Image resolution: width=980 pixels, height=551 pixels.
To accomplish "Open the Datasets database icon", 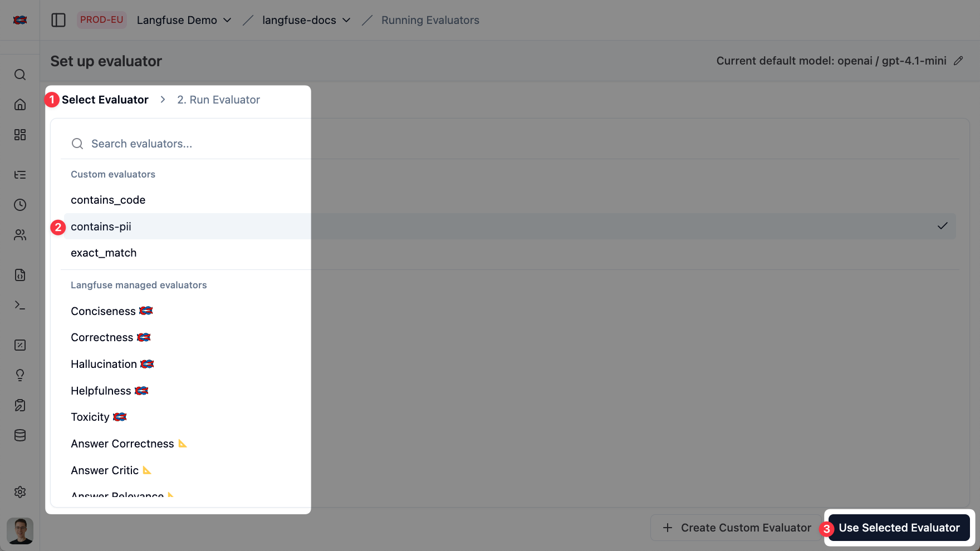I will pos(20,435).
